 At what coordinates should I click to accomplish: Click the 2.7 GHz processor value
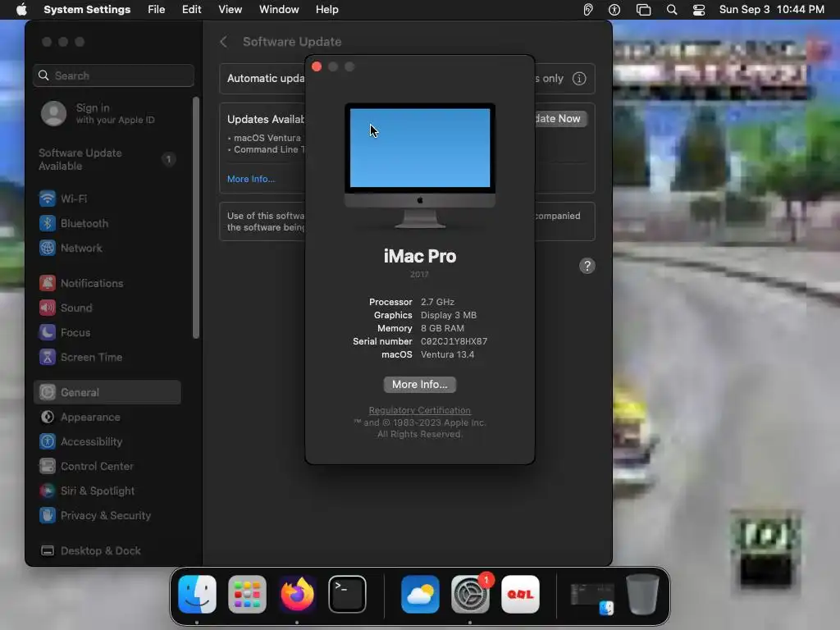point(437,302)
